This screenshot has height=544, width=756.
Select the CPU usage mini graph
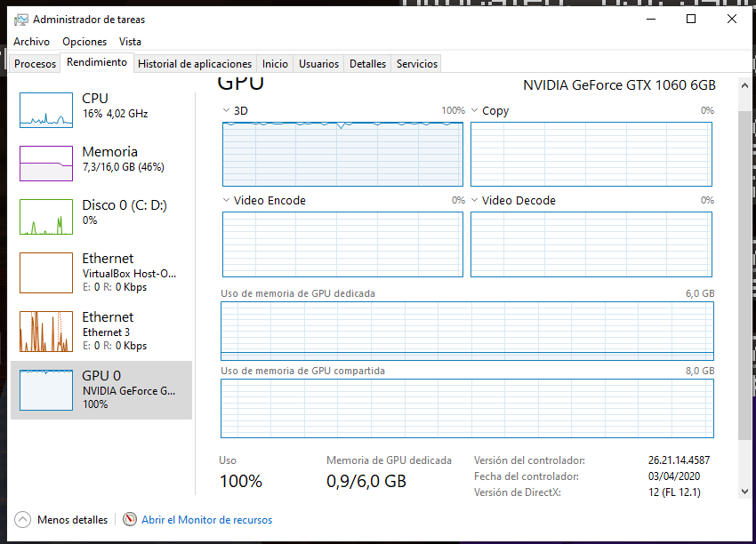(46, 110)
